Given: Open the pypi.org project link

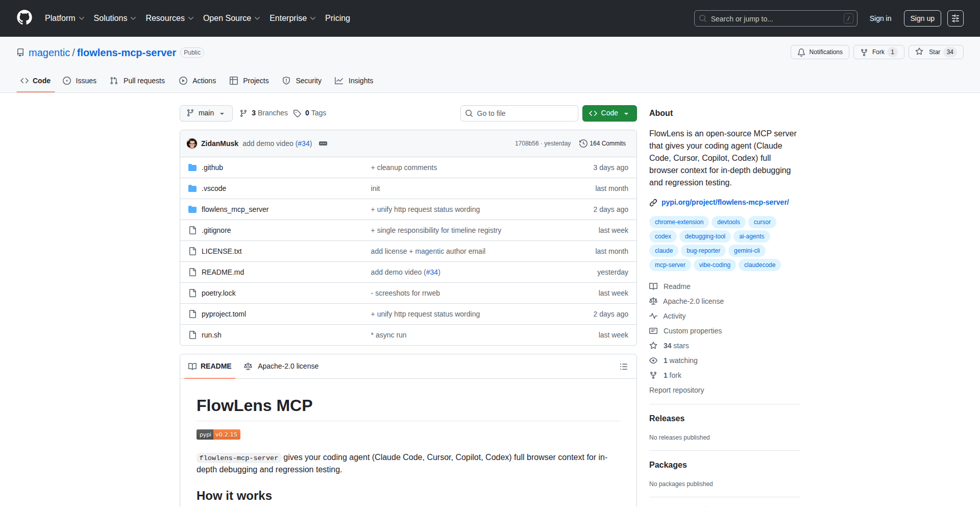Looking at the screenshot, I should (725, 202).
